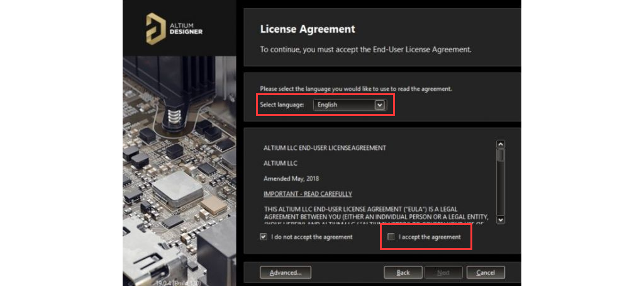Click the disabled Next button
Screen dimensions: 644x286
(x=443, y=272)
